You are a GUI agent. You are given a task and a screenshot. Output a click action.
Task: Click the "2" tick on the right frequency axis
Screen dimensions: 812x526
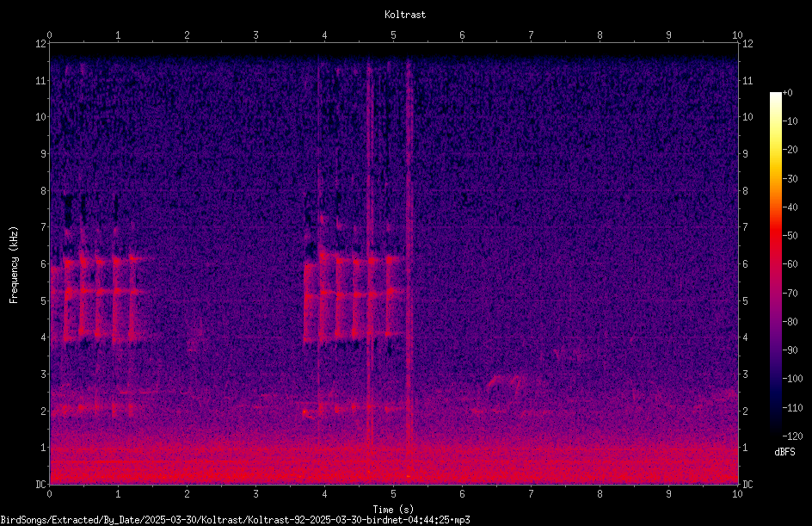tap(745, 411)
